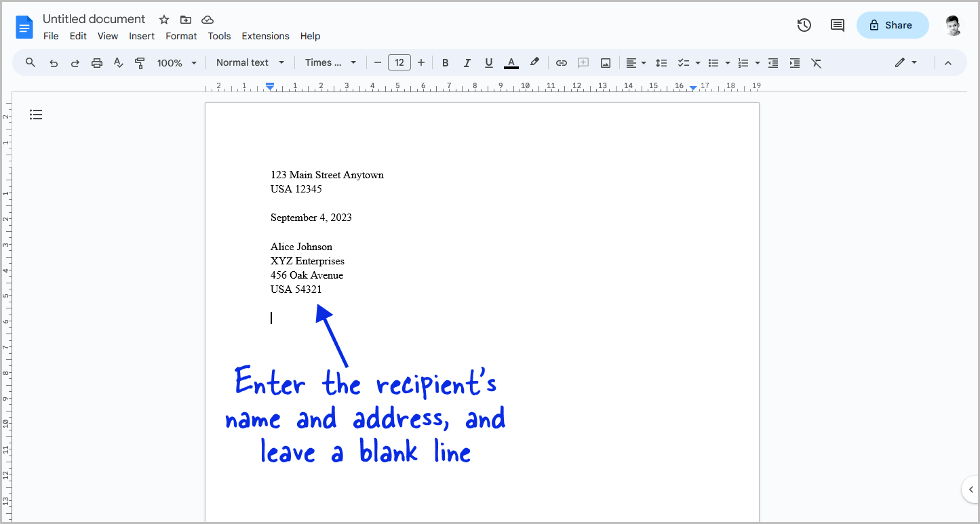Open the document outline panel

pos(36,115)
